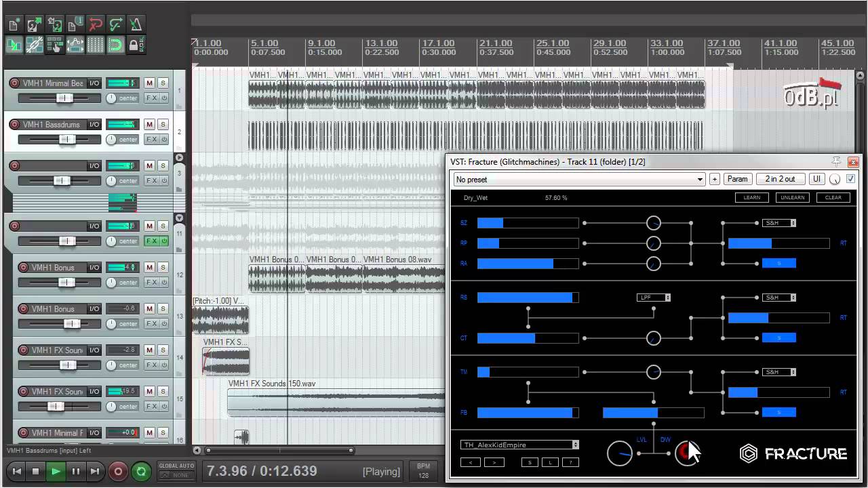Click the 7.3.96 / 0:12.639 time display
Image resolution: width=868 pixels, height=488 pixels.
262,471
